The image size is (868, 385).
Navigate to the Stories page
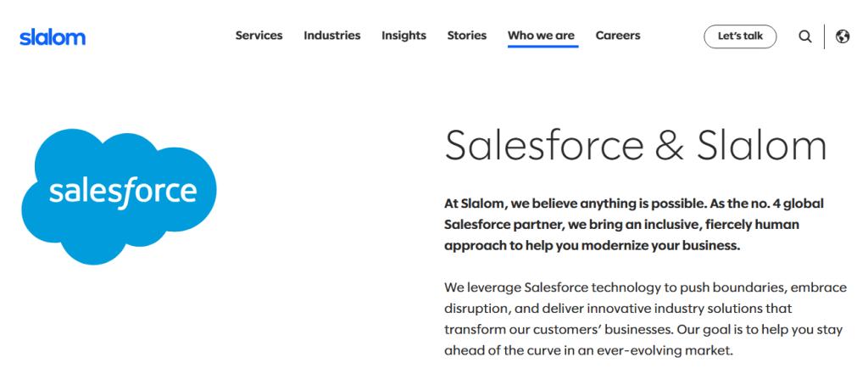pos(467,36)
